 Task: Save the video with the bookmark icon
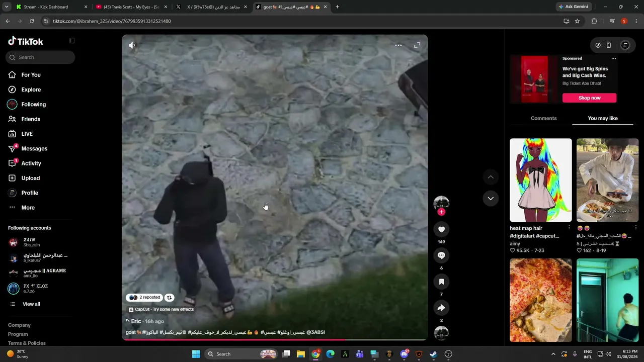[x=441, y=282]
